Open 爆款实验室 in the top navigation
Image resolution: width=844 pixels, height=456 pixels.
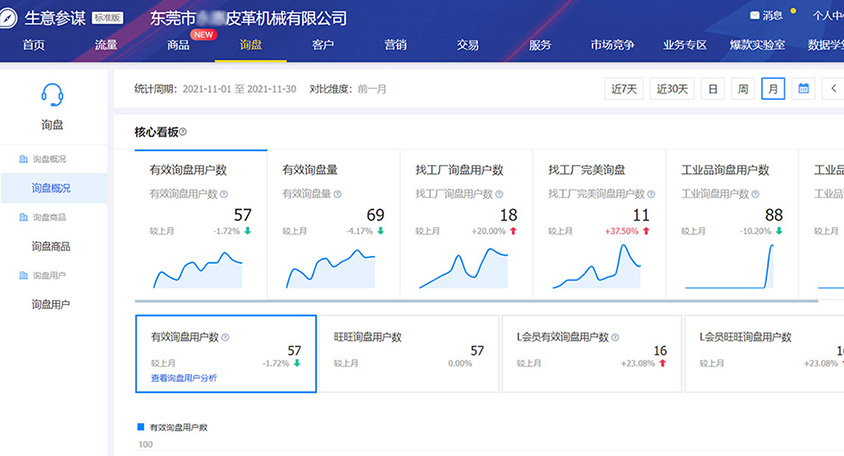[757, 45]
